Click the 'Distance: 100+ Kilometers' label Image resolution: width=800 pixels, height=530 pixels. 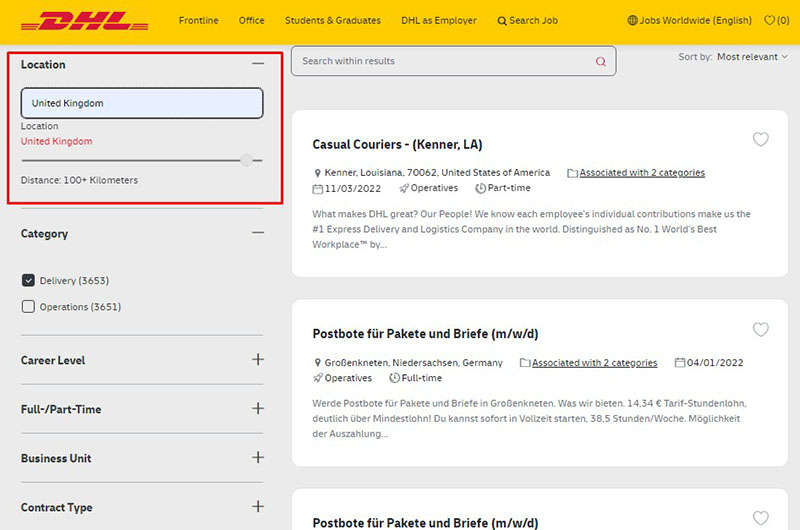click(79, 180)
